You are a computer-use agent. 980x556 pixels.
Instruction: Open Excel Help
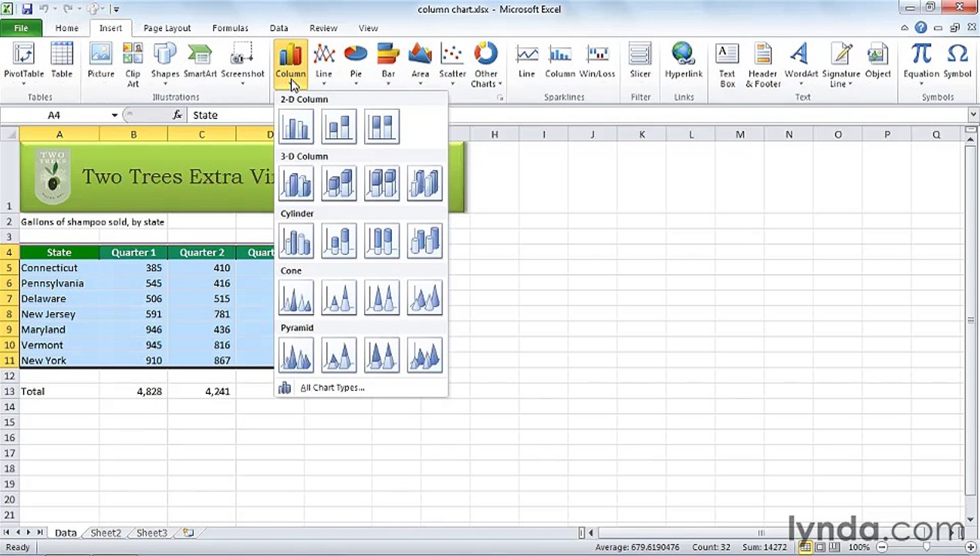click(921, 28)
